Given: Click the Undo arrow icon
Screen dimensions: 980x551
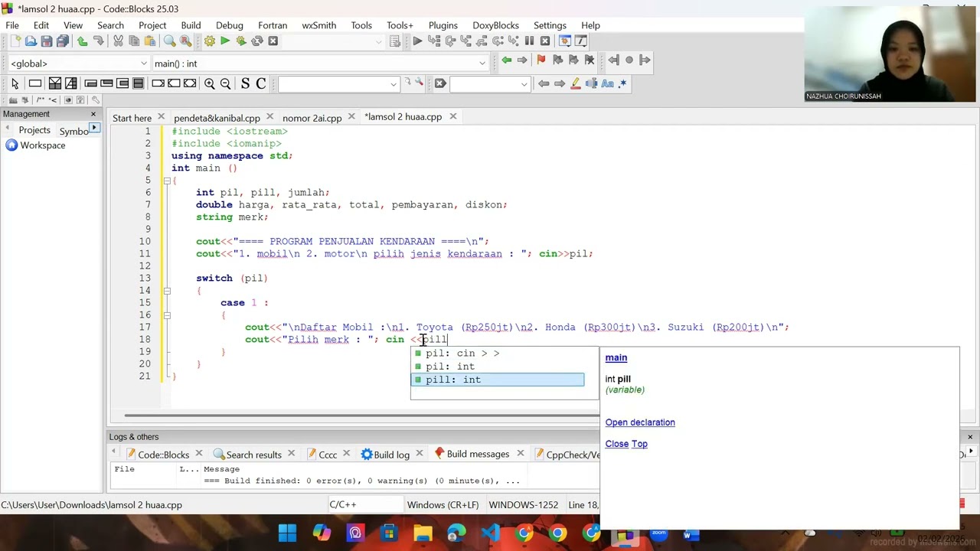Looking at the screenshot, I should click(83, 41).
